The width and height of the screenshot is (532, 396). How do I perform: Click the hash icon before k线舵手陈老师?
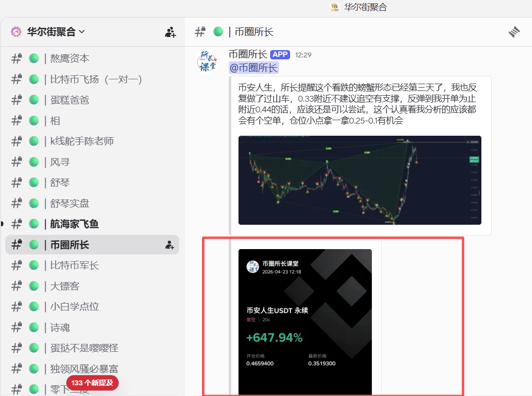pyautogui.click(x=17, y=141)
